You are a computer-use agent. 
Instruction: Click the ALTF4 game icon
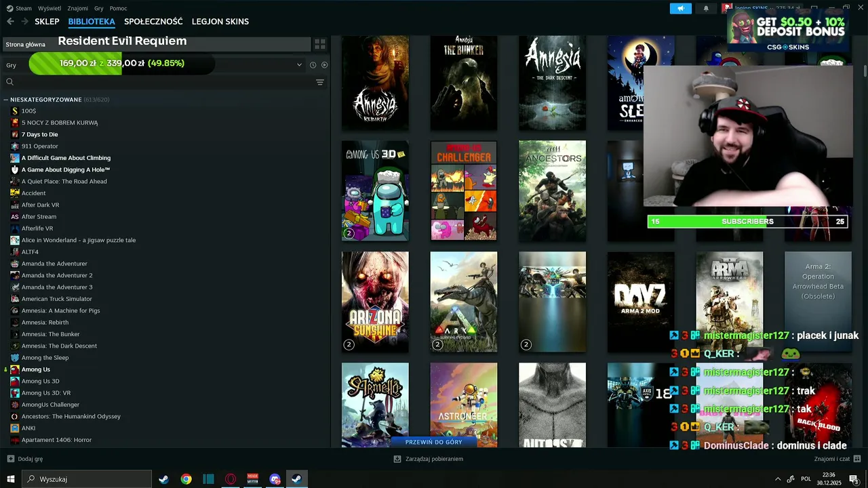15,252
